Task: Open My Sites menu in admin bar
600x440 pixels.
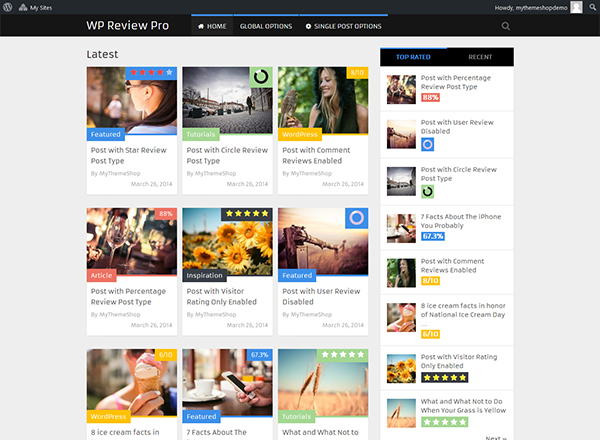Action: coord(36,7)
